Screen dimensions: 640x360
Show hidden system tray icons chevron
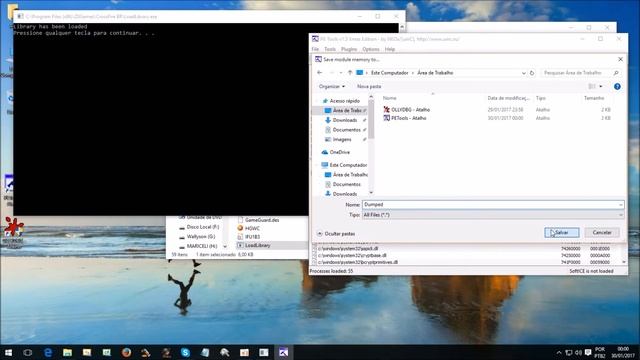coord(559,353)
